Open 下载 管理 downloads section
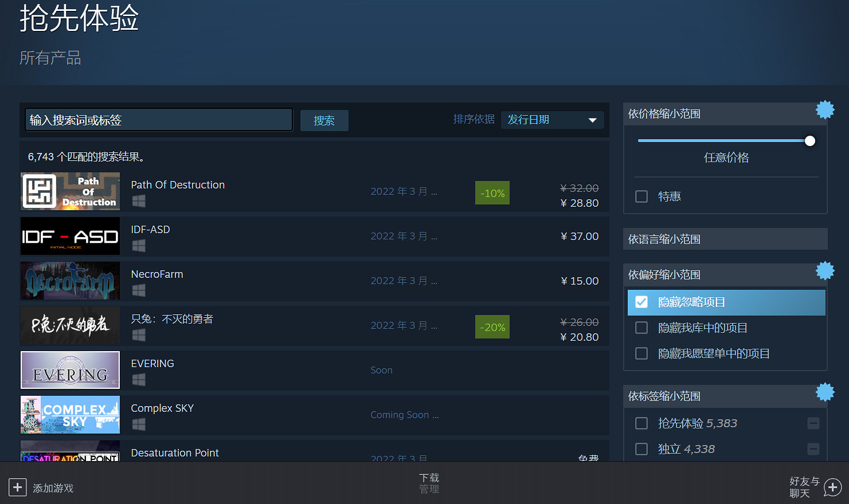The width and height of the screenshot is (849, 504). point(429,483)
